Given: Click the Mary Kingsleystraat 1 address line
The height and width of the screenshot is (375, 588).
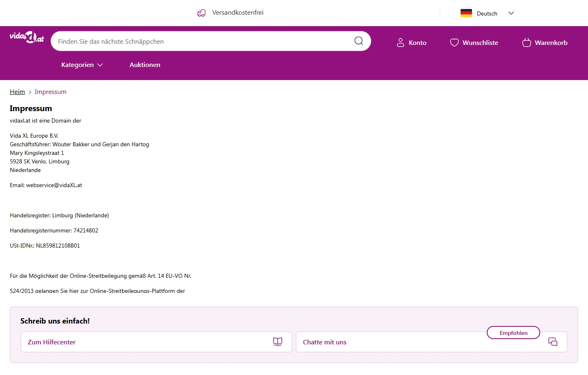Looking at the screenshot, I should pyautogui.click(x=37, y=153).
